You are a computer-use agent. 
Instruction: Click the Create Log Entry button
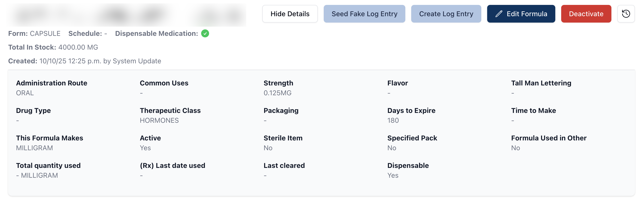pyautogui.click(x=446, y=14)
